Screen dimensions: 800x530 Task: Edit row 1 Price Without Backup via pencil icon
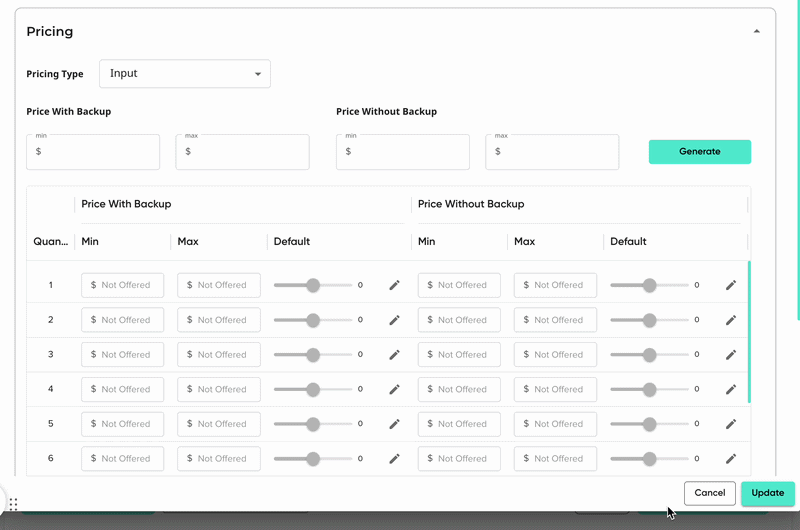tap(731, 285)
